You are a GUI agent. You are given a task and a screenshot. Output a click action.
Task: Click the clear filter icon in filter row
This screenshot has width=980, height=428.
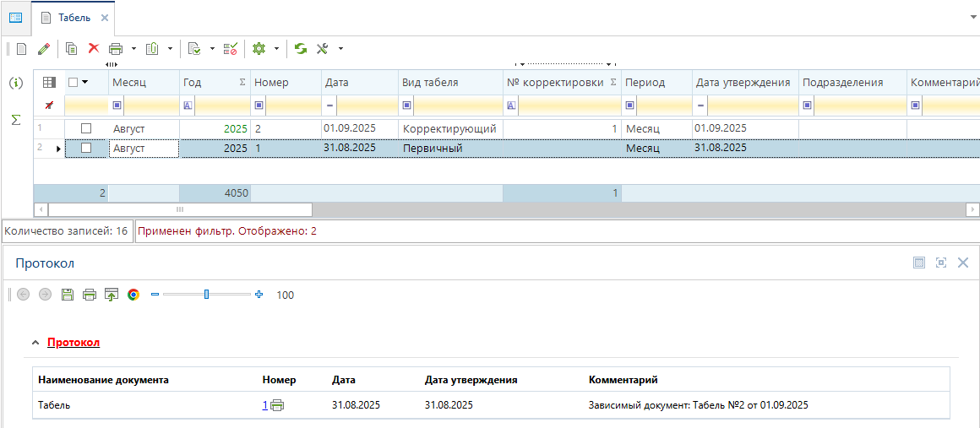(49, 106)
